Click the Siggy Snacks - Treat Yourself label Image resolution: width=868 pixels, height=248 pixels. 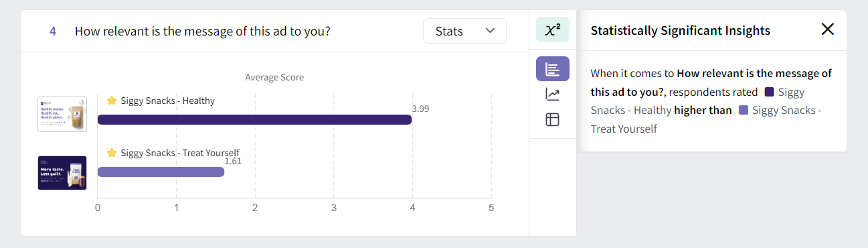point(179,153)
